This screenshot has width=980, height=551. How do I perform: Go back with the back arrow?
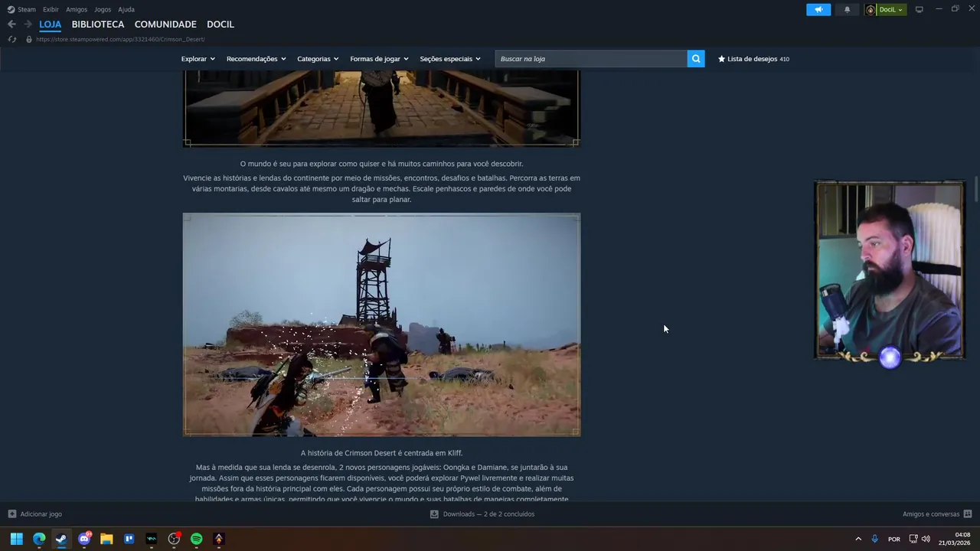11,24
